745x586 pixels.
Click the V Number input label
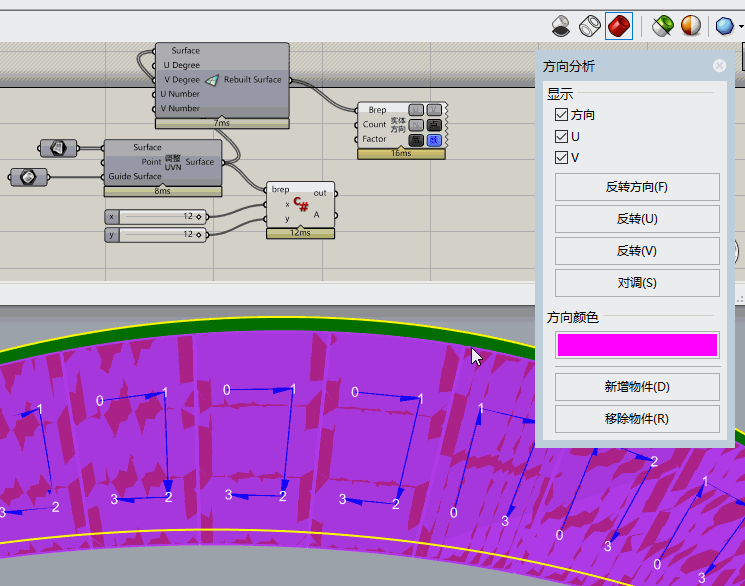click(180, 108)
